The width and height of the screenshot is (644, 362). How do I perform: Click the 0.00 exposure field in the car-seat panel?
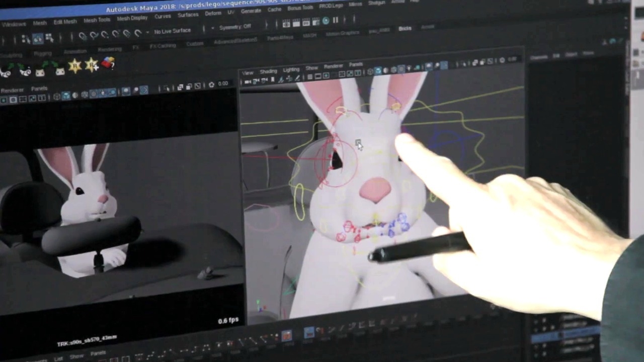223,83
